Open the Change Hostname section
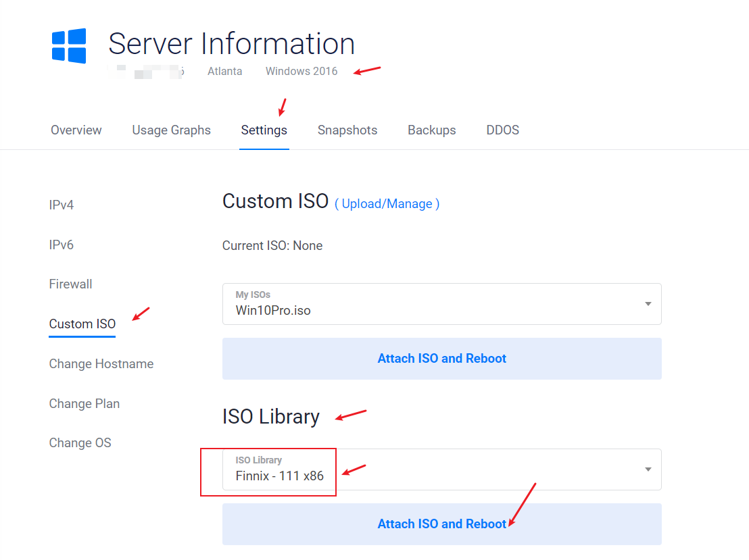The width and height of the screenshot is (749, 560). 101,364
